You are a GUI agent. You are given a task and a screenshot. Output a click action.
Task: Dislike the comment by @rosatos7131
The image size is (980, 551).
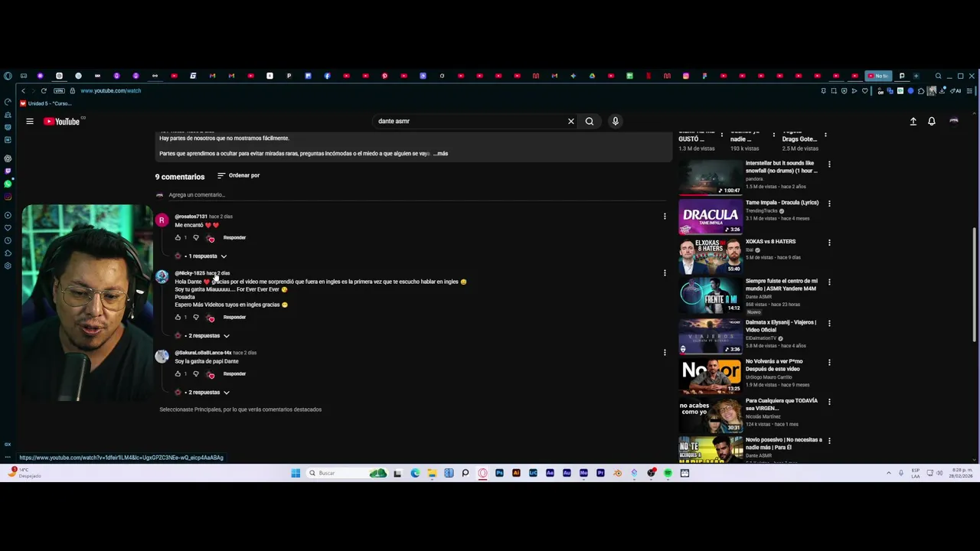click(195, 237)
